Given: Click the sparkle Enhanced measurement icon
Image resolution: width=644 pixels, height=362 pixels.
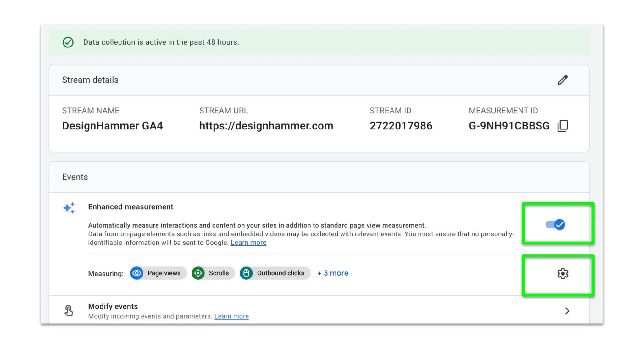Looking at the screenshot, I should [x=69, y=208].
